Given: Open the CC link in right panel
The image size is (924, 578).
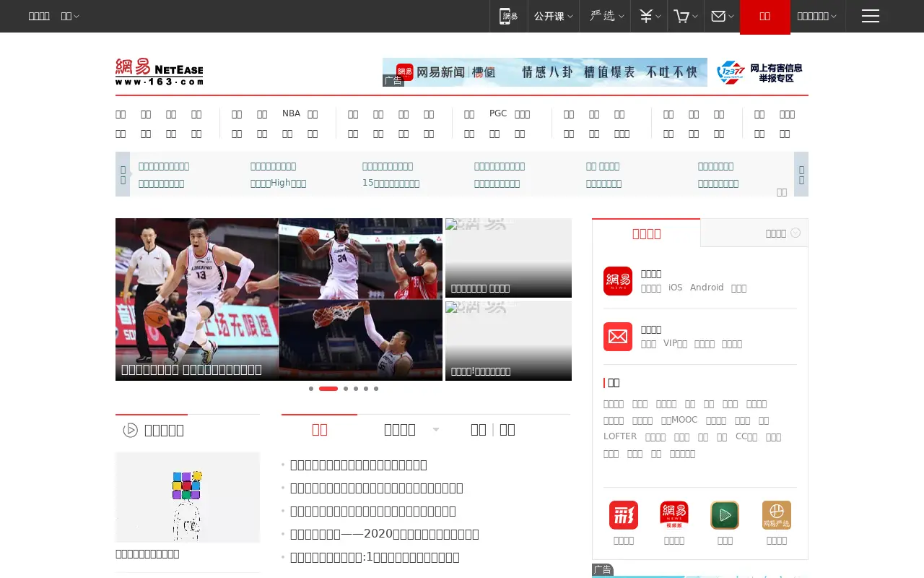Looking at the screenshot, I should click(746, 436).
